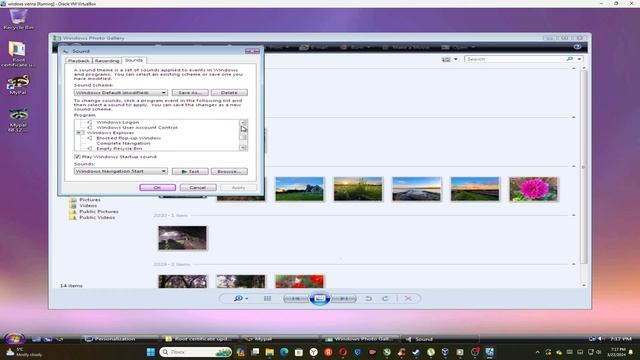
Task: Open File Explorer from host taskbar
Action: (269, 352)
